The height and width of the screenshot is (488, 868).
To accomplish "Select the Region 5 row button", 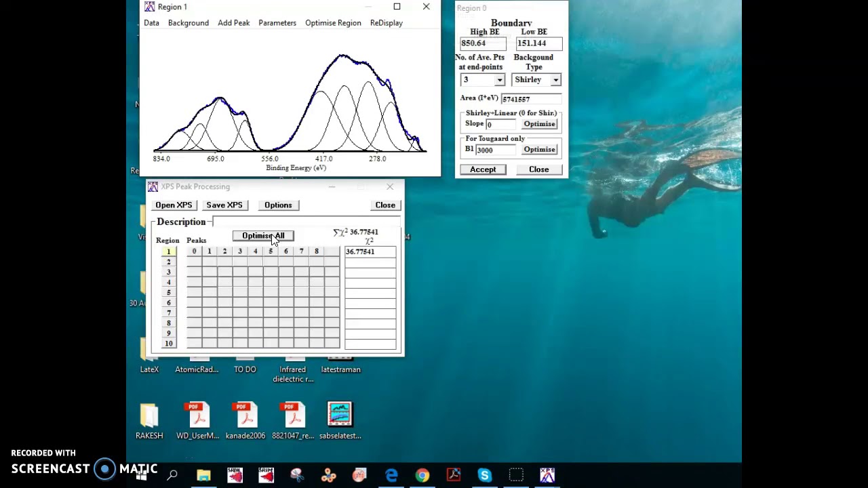I will coord(169,292).
